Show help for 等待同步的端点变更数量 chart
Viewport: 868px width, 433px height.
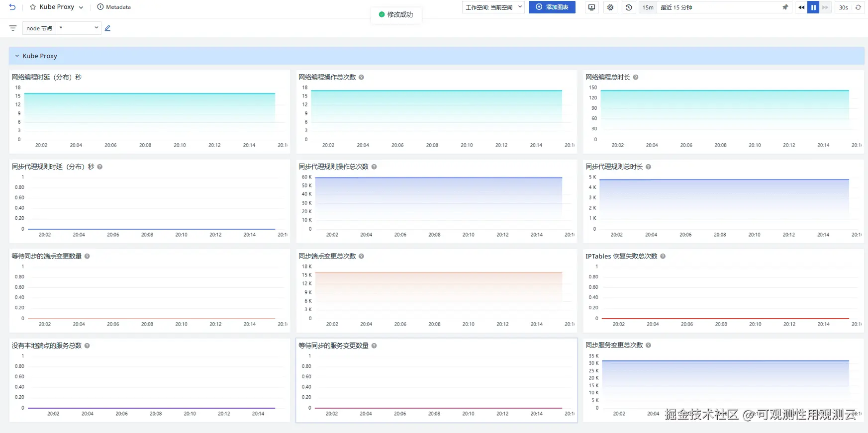(x=87, y=256)
